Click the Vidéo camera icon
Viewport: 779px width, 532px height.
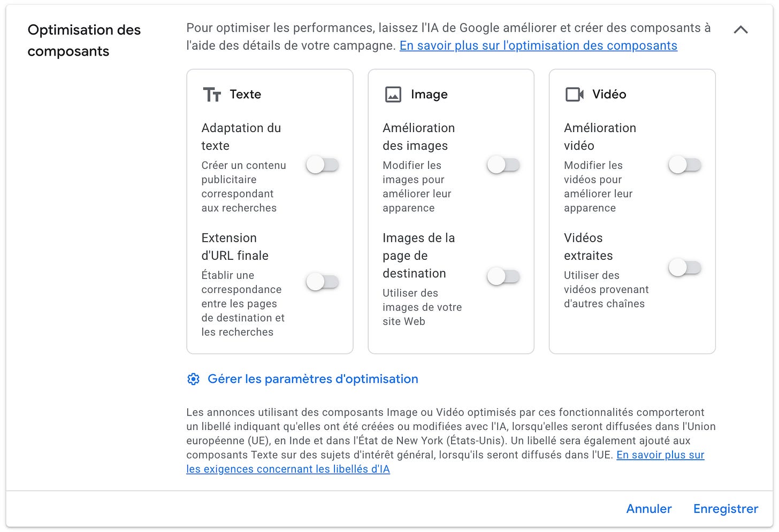575,95
